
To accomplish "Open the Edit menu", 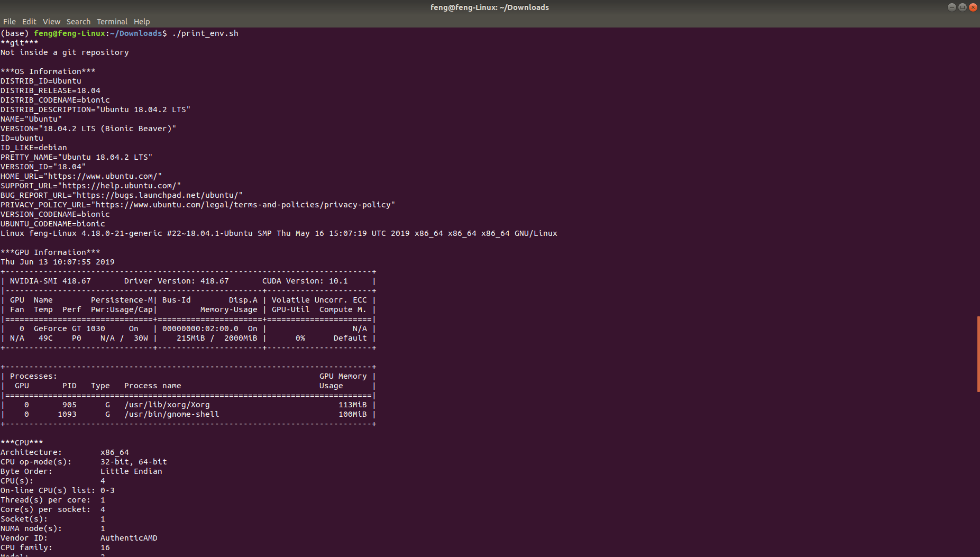I will point(29,22).
